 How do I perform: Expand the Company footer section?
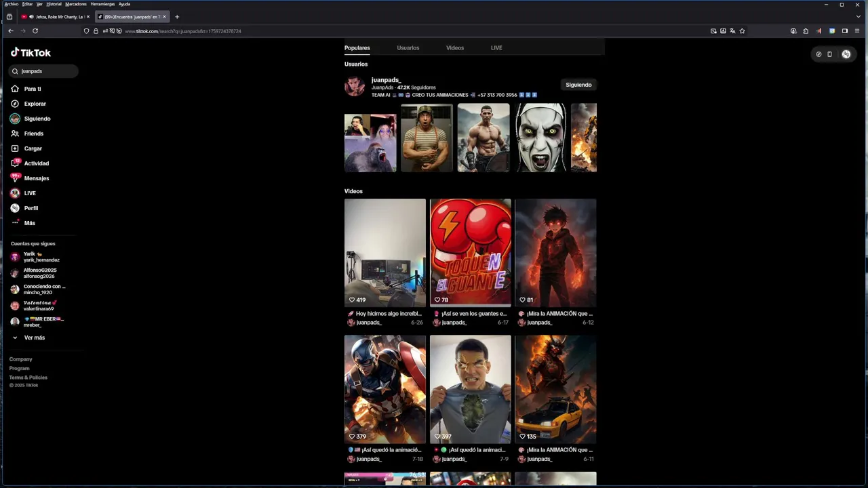pyautogui.click(x=21, y=359)
